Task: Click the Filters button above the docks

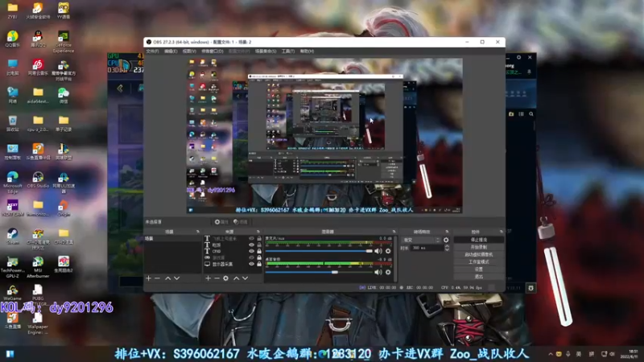Action: (x=241, y=222)
